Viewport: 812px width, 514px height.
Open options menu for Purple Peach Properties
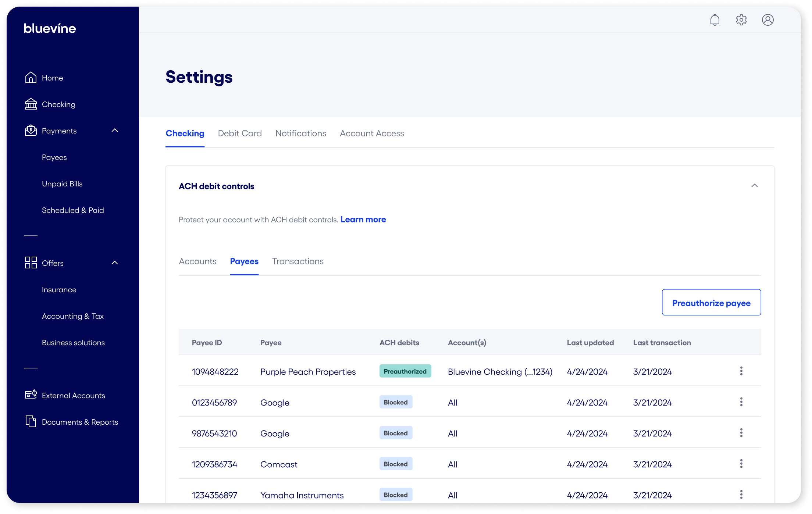pos(741,371)
